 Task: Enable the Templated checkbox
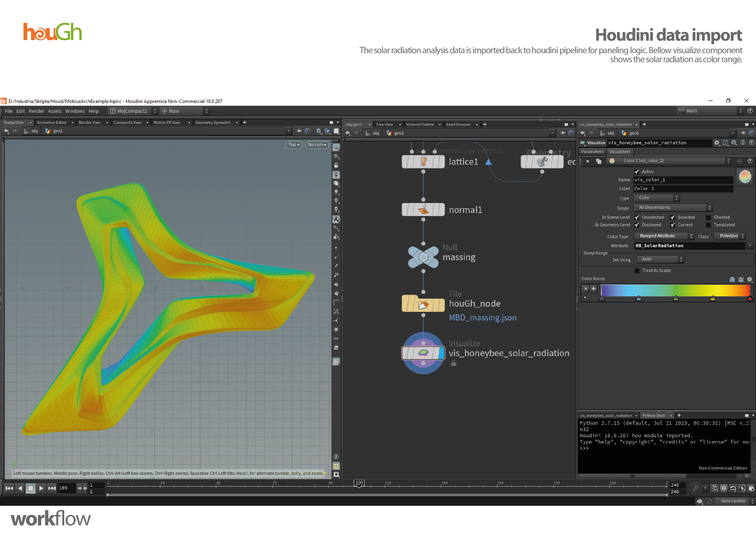point(708,225)
